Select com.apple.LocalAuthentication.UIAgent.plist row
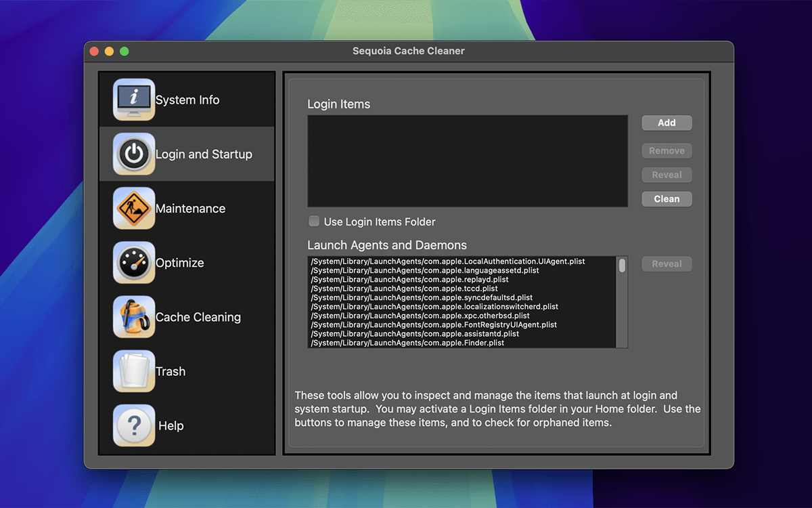This screenshot has height=508, width=812. coord(462,261)
